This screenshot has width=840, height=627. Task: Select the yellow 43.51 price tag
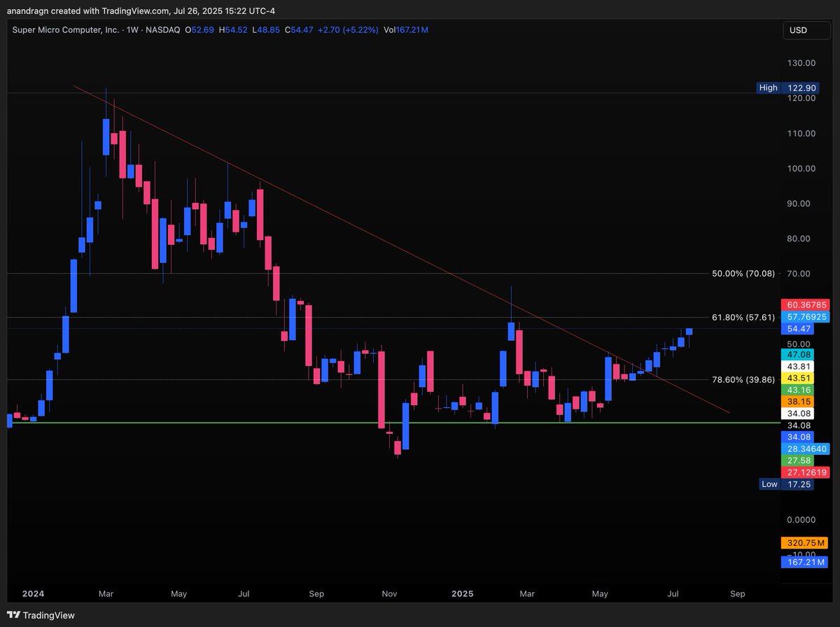tap(797, 379)
